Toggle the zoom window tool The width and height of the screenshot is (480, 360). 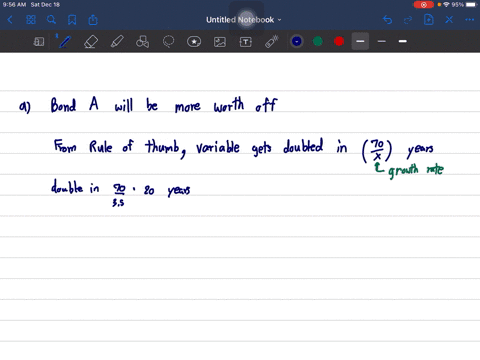39,42
